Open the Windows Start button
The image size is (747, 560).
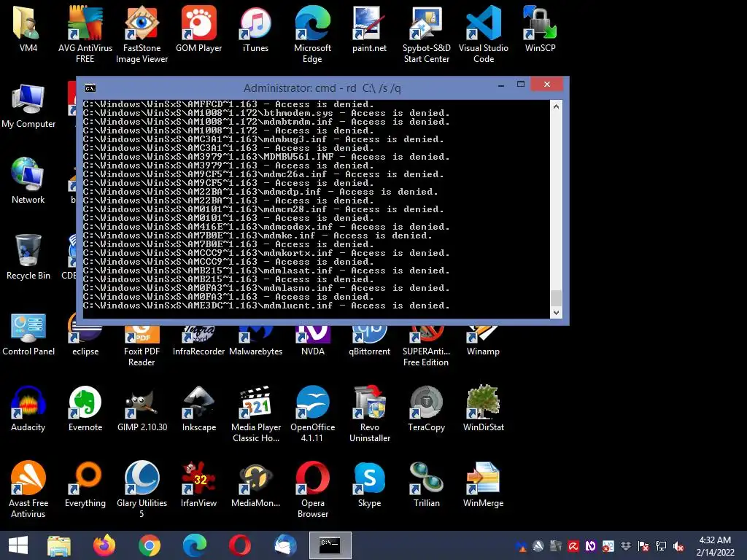pyautogui.click(x=18, y=545)
